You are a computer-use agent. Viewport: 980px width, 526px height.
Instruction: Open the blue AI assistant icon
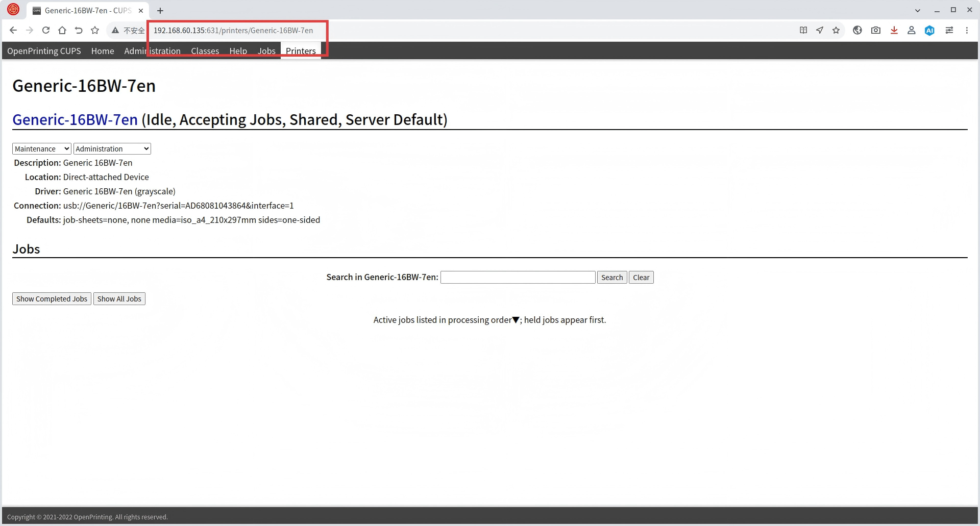[x=930, y=30]
